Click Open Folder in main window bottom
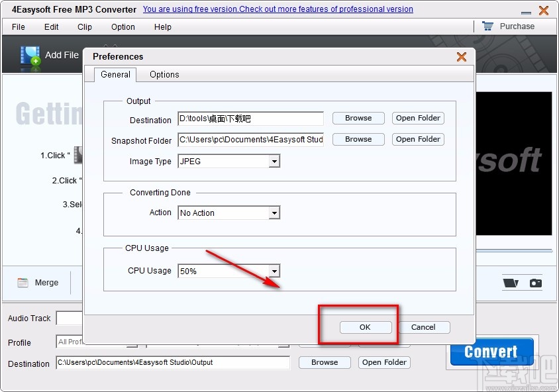 [384, 362]
